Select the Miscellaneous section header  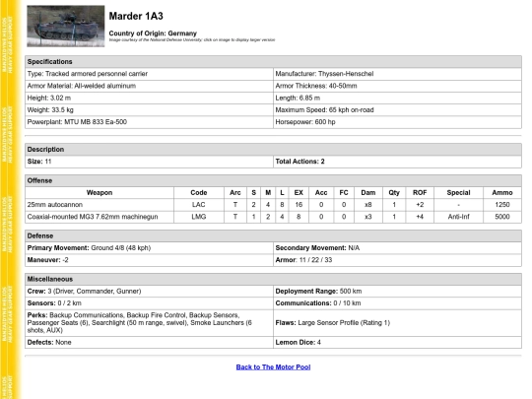pos(273,279)
